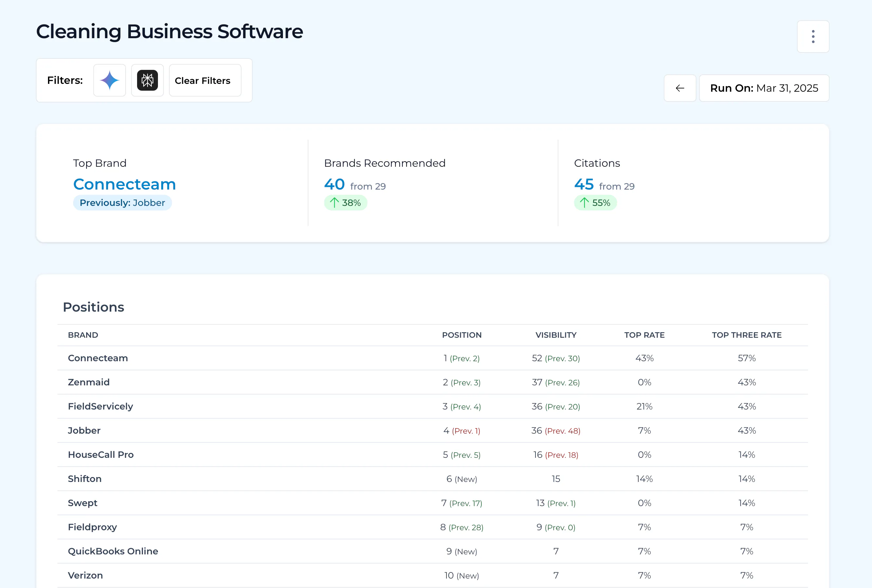Click the Citations value 45
Image resolution: width=872 pixels, height=588 pixels.
tap(584, 184)
